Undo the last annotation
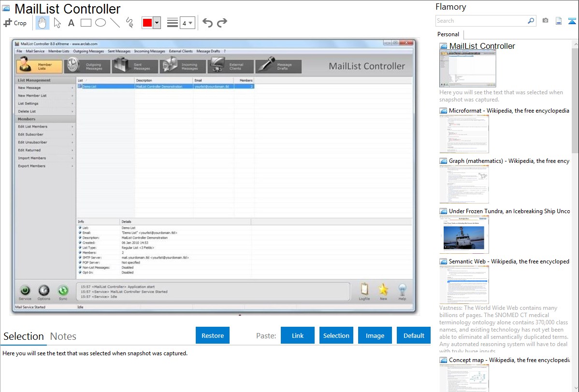This screenshot has height=392, width=579. pos(207,23)
